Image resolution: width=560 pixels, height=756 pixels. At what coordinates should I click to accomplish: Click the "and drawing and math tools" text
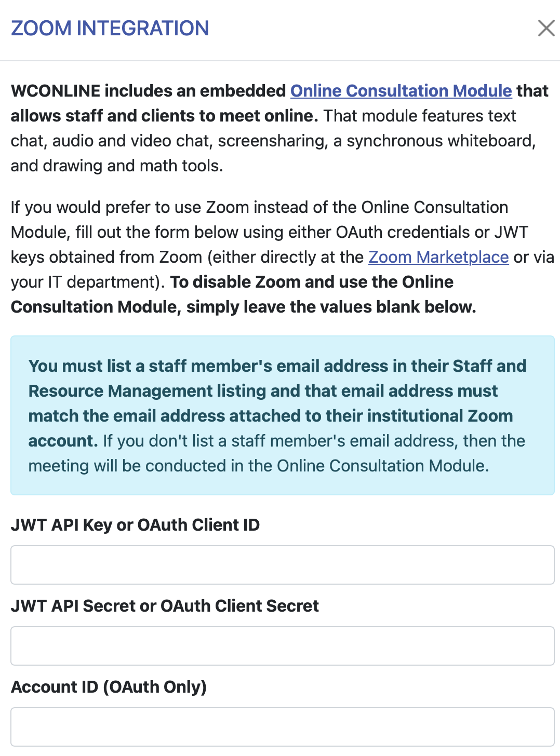(117, 166)
